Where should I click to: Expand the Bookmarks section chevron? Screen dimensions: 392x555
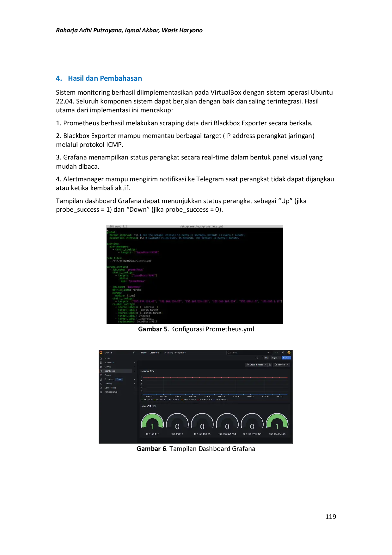[134, 363]
